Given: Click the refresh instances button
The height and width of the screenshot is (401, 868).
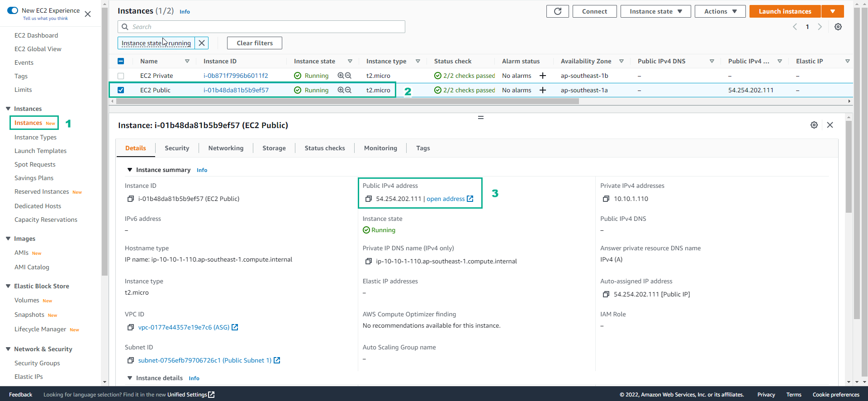Looking at the screenshot, I should coord(557,11).
